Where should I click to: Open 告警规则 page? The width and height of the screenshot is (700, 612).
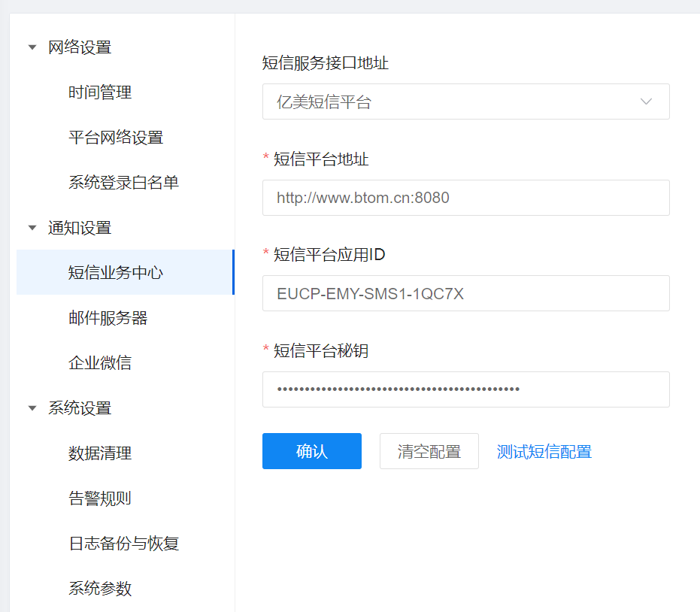coord(100,498)
